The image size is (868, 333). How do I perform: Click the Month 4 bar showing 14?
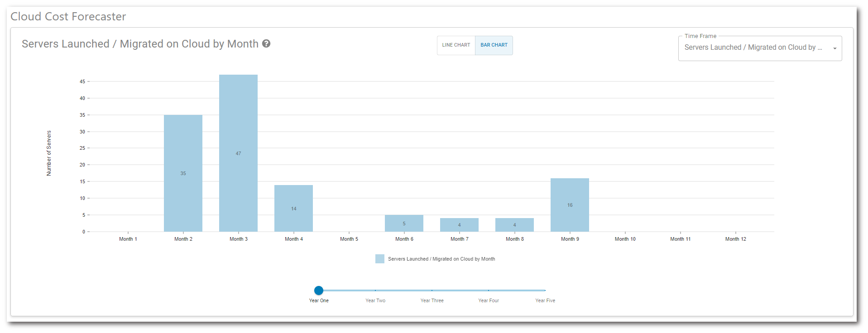(293, 208)
